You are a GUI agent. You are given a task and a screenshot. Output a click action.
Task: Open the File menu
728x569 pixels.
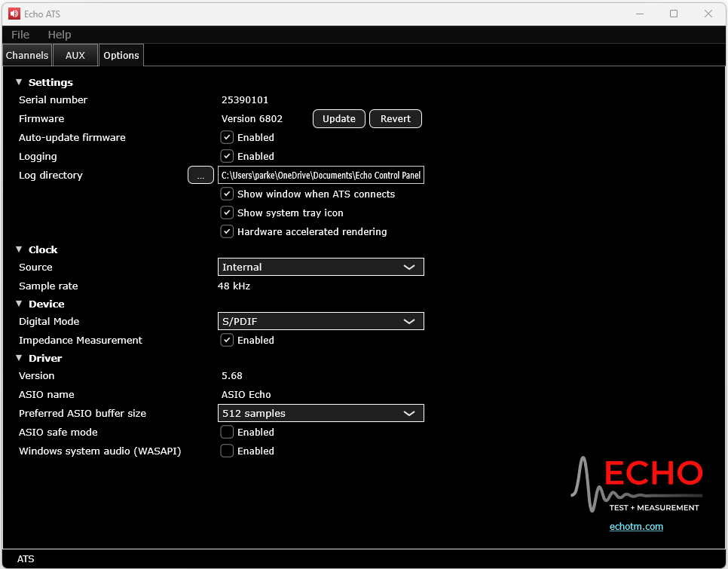[20, 35]
